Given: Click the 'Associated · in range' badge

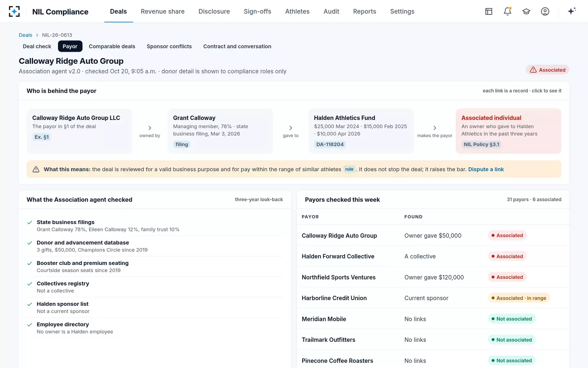Looking at the screenshot, I should [519, 298].
